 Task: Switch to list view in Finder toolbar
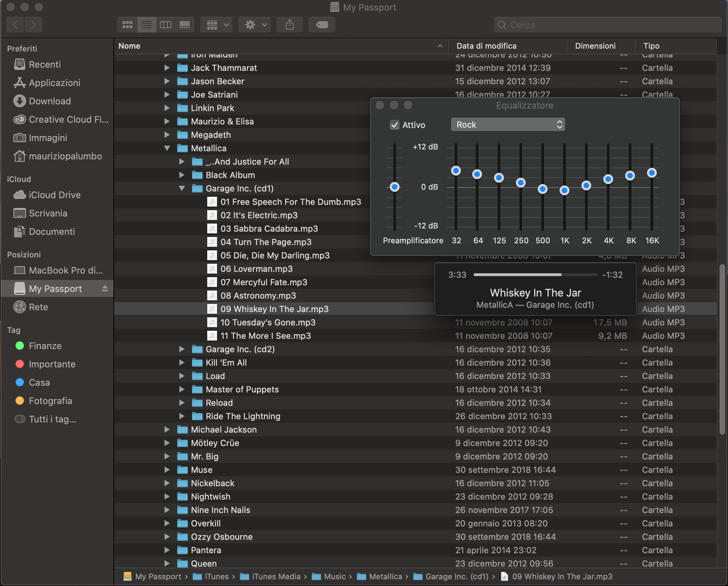point(146,25)
